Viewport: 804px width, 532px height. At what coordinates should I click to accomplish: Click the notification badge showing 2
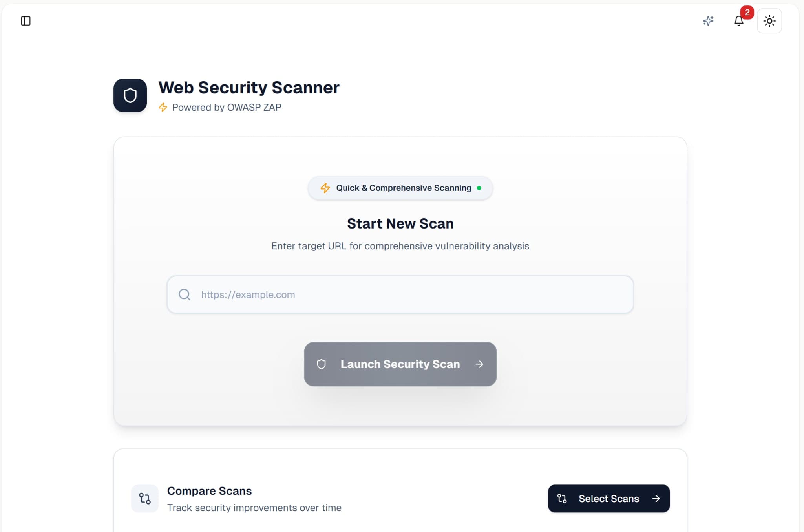pos(746,13)
